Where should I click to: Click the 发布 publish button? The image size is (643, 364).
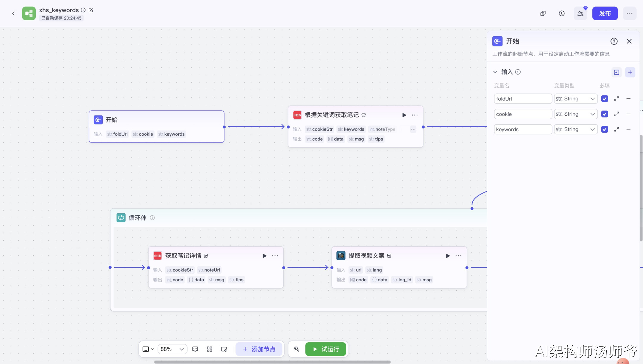point(605,13)
